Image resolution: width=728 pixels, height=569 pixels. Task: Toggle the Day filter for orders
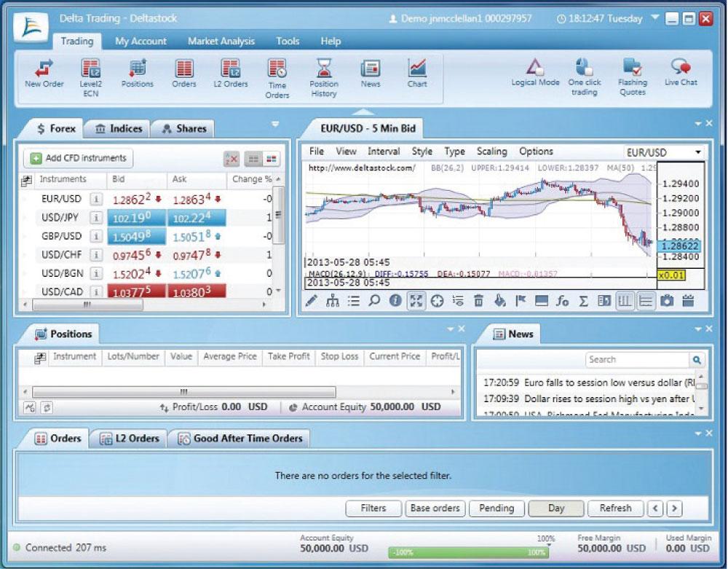point(555,508)
